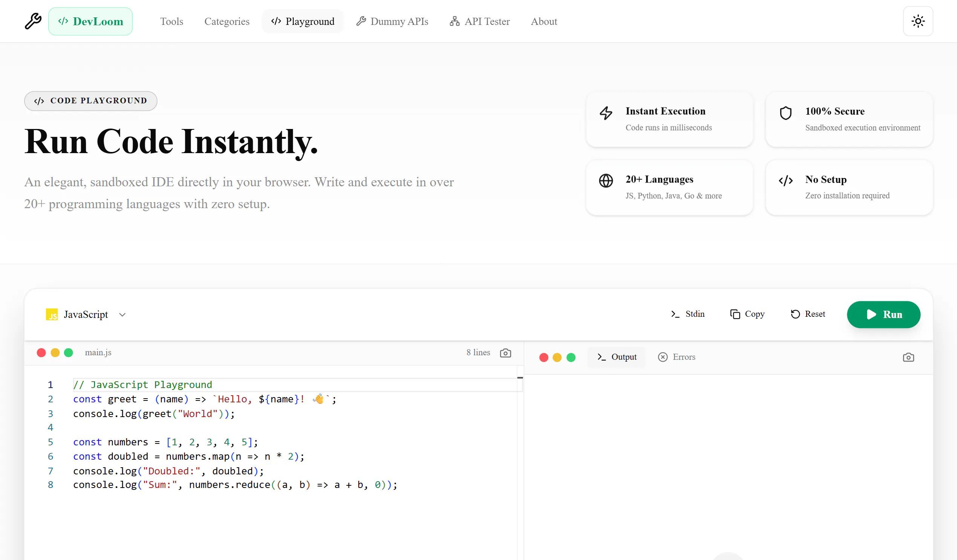Click the 20+ Languages globe icon
Screen dimensions: 957x560
pos(606,181)
